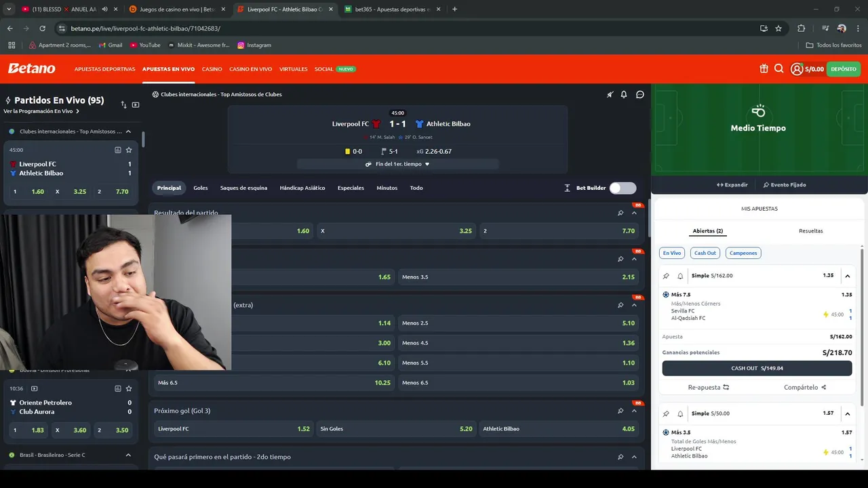Viewport: 868px width, 488px height.
Task: Select the Campeones filter chip
Action: click(743, 253)
